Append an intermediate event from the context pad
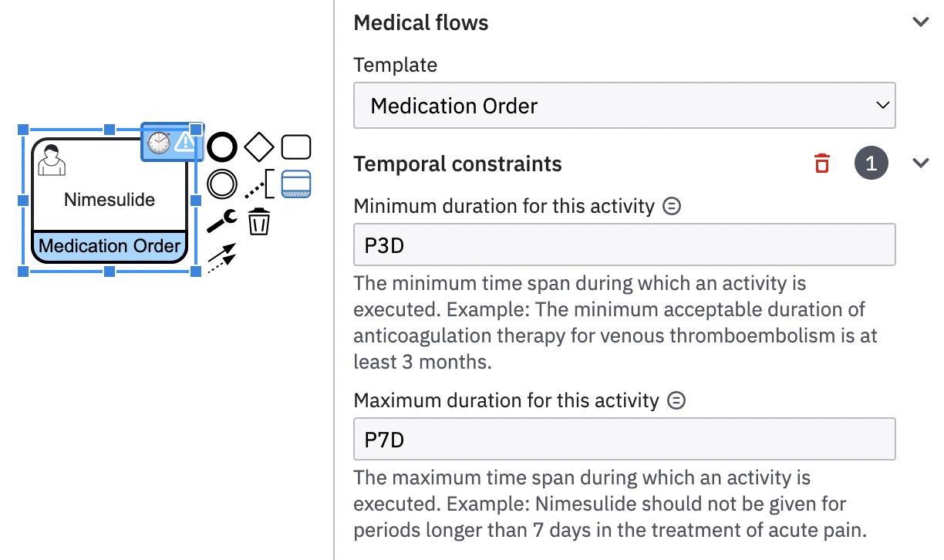 pyautogui.click(x=221, y=185)
